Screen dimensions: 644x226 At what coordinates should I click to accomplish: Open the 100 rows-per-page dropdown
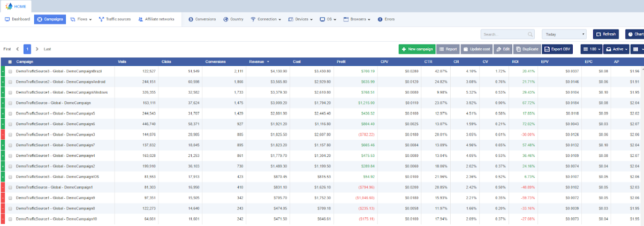coord(591,49)
